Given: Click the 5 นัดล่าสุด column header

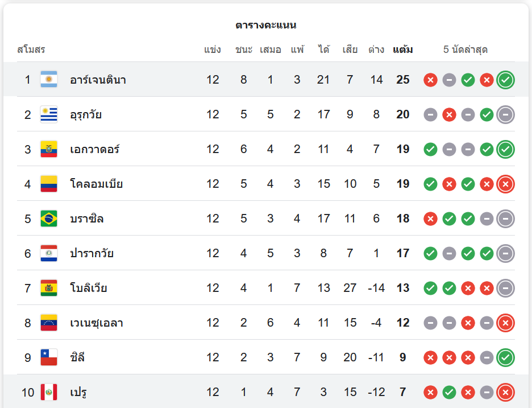Looking at the screenshot, I should (x=465, y=50).
